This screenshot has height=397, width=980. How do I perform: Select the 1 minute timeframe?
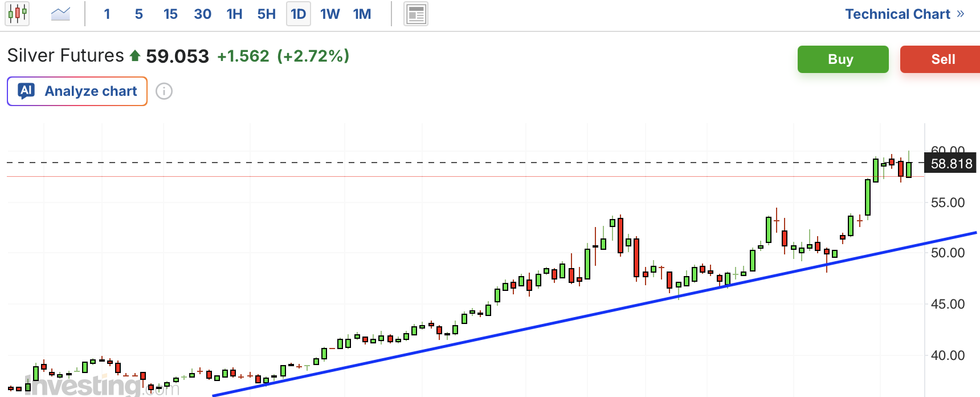click(107, 14)
